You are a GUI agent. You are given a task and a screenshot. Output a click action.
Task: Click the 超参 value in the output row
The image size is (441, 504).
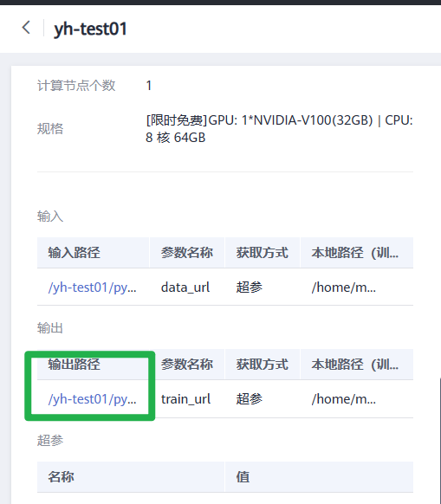coord(250,399)
